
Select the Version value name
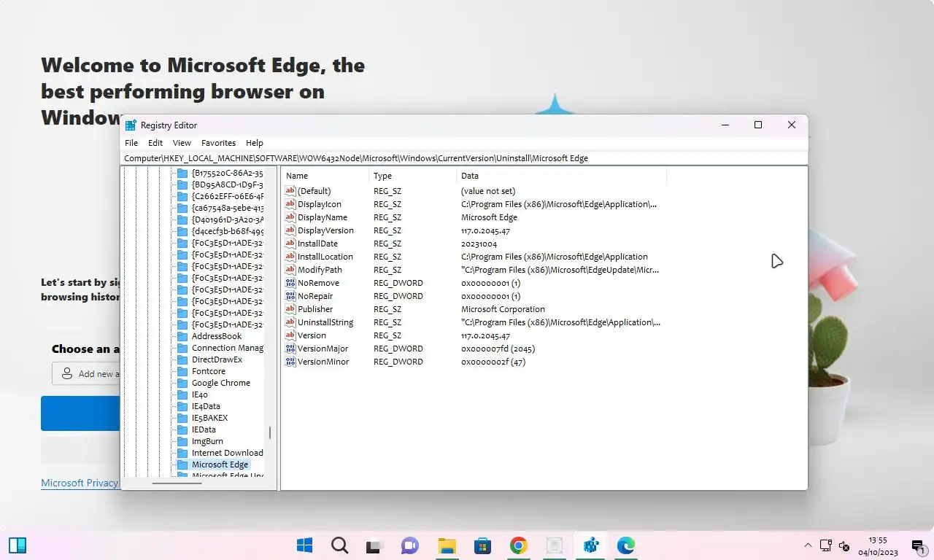pyautogui.click(x=312, y=335)
